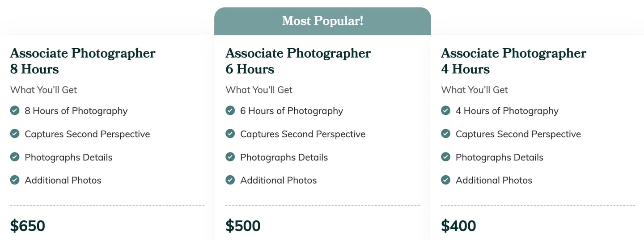Click checkmark icon beside 6 Hours of Photography
Image resolution: width=644 pixels, height=240 pixels.
(230, 110)
